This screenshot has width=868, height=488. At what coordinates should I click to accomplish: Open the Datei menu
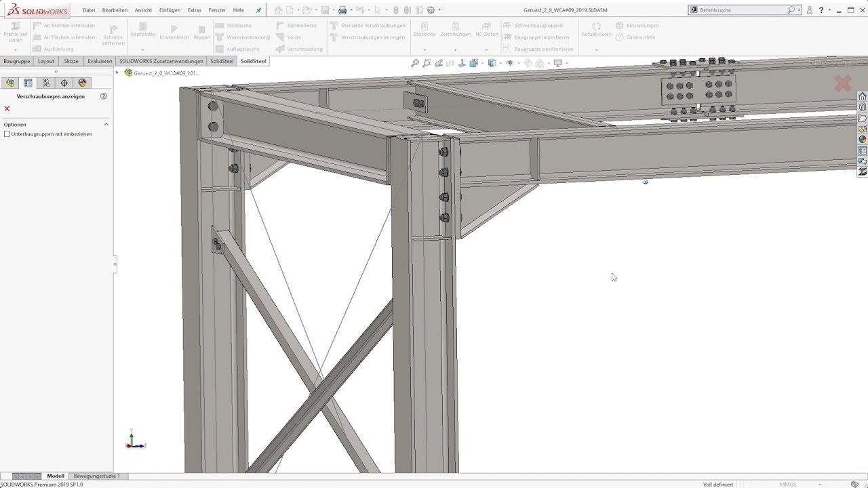click(89, 10)
